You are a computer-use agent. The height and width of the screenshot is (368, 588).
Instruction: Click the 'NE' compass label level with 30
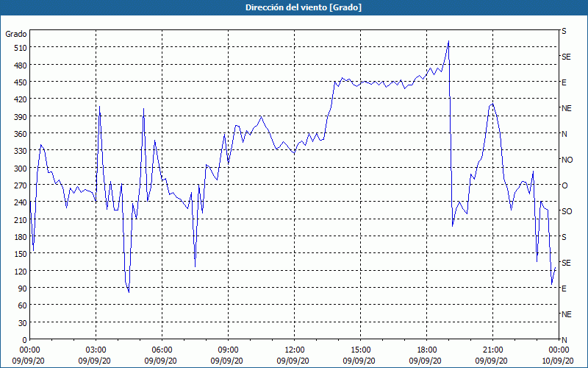click(566, 314)
